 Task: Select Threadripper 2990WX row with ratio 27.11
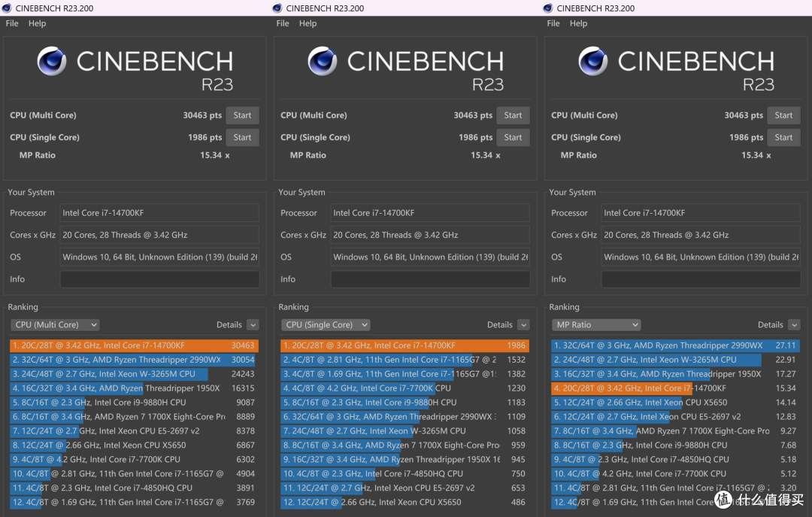click(676, 345)
